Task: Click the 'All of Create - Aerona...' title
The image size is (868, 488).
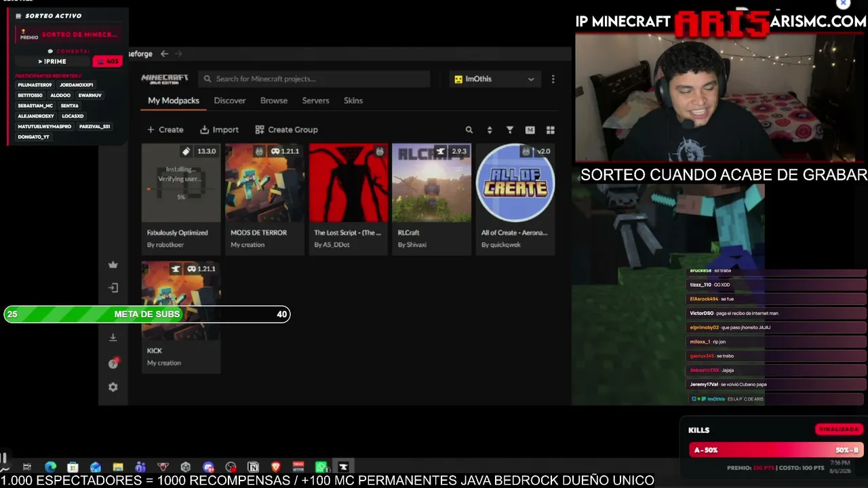Action: [514, 232]
